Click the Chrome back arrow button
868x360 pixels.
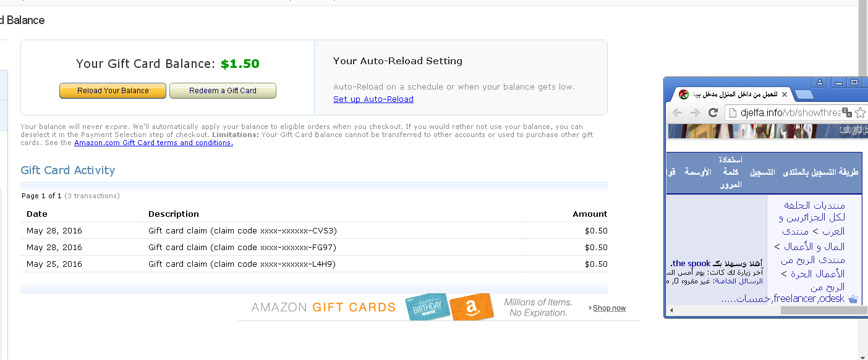(x=677, y=112)
